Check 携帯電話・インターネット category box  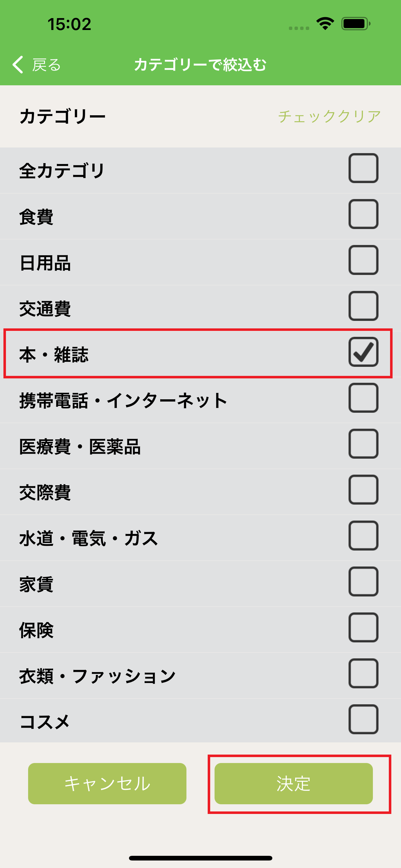pos(363,398)
